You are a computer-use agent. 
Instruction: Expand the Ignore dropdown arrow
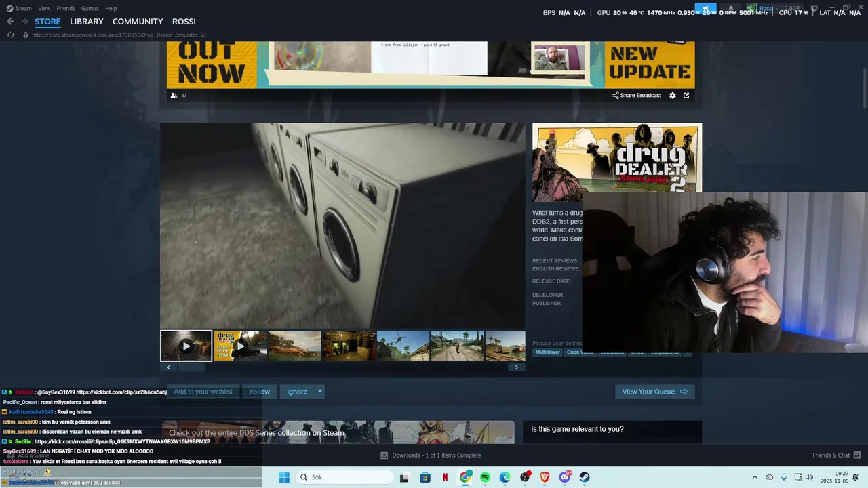click(x=319, y=392)
